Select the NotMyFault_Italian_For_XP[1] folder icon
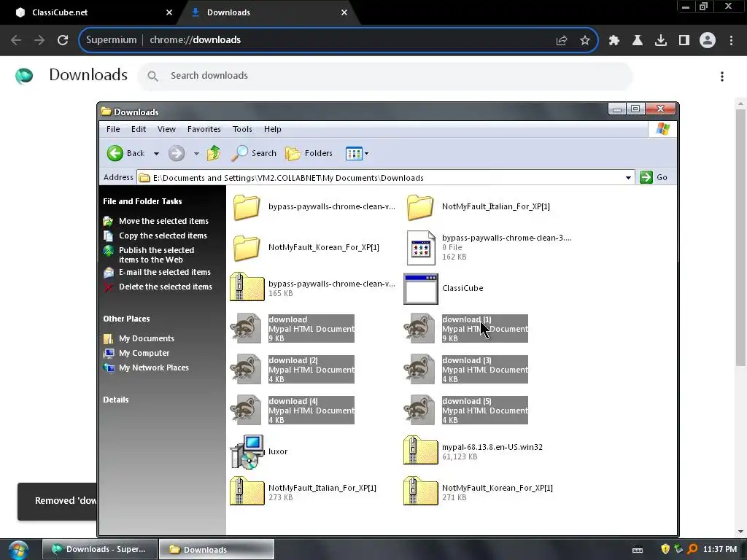This screenshot has width=747, height=560. pos(419,207)
